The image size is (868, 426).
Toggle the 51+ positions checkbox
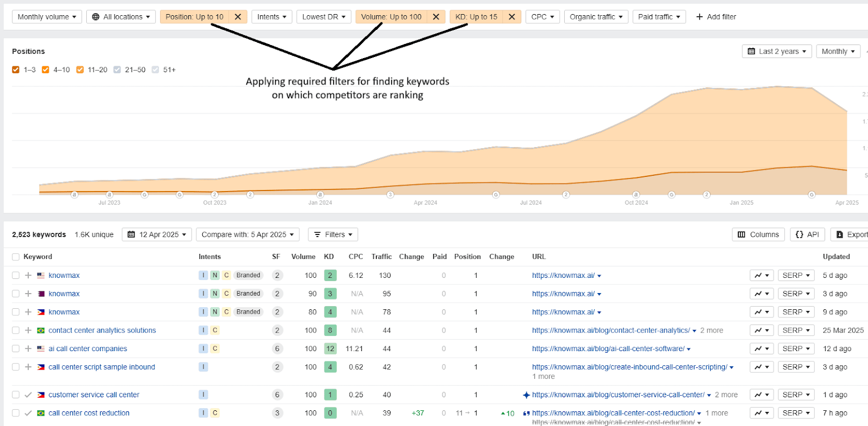pyautogui.click(x=156, y=70)
